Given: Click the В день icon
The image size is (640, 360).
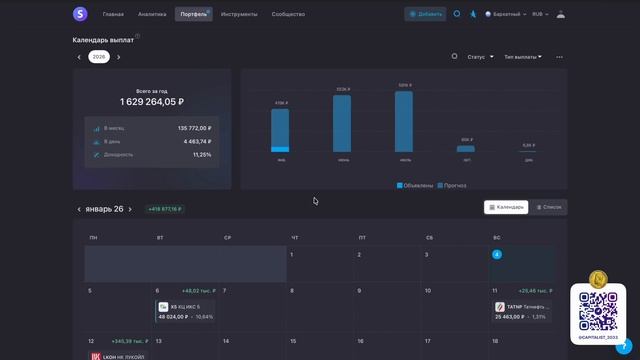Looking at the screenshot, I should pos(96,142).
